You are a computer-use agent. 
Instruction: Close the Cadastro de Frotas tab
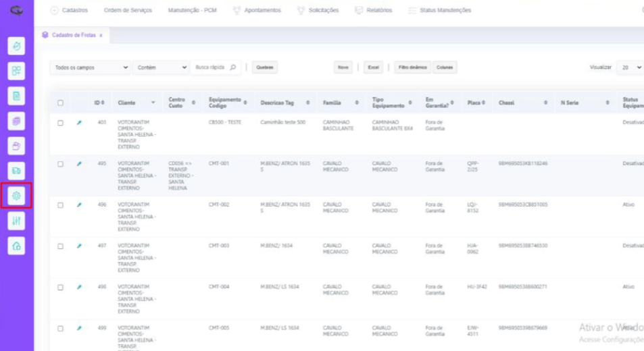tap(101, 35)
